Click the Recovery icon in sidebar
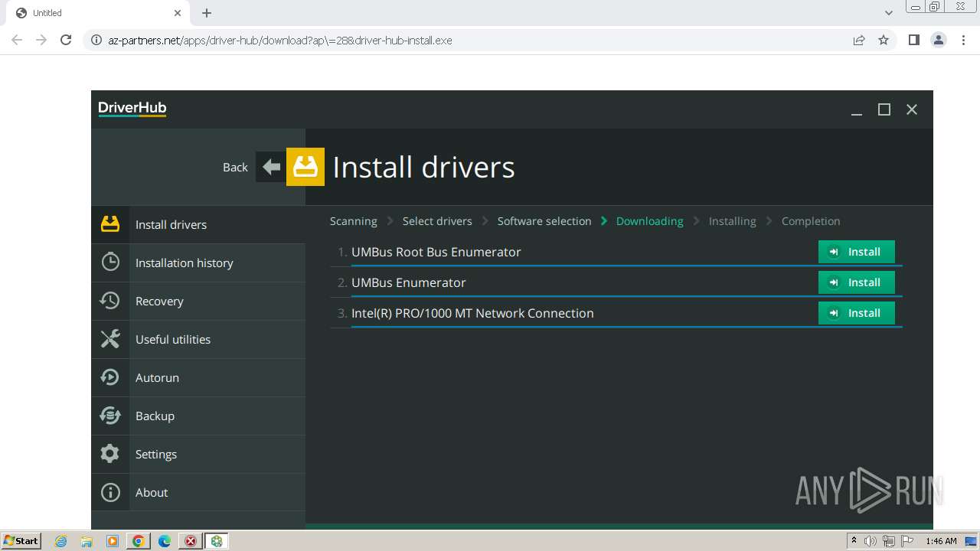Screen dimensions: 980x551 (110, 301)
